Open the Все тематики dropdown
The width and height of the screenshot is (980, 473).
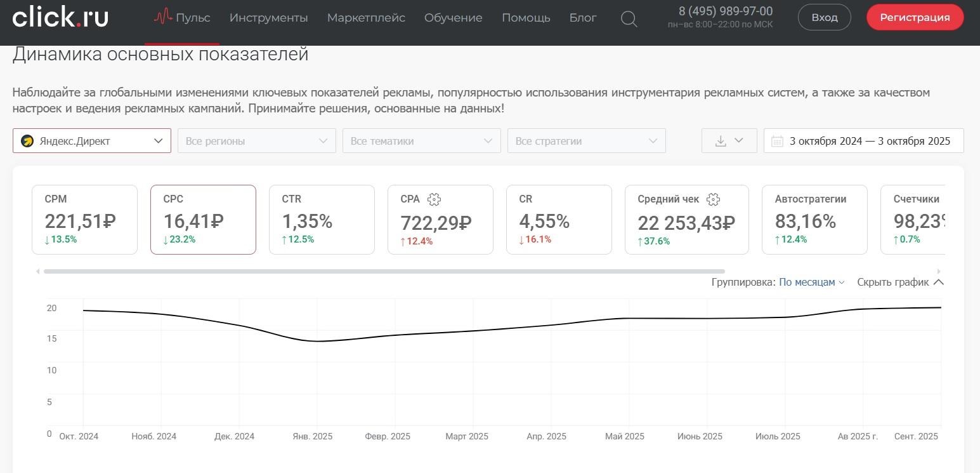click(421, 140)
